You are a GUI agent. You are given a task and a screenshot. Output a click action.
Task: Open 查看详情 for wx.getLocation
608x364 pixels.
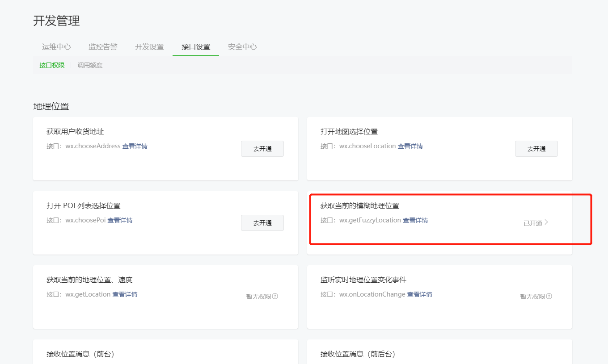125,294
